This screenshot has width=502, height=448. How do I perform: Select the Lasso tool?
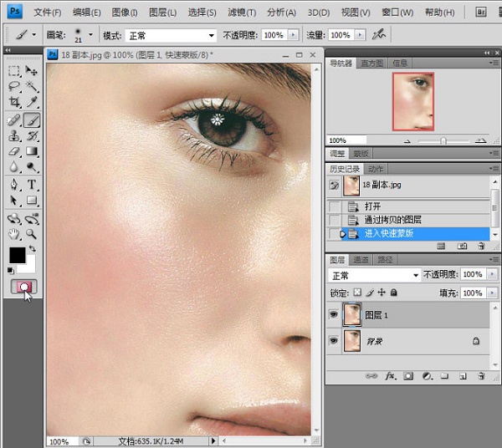[13, 86]
